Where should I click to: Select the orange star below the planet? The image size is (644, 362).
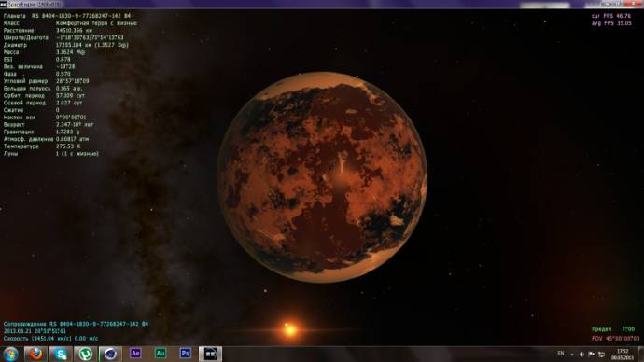pos(290,329)
